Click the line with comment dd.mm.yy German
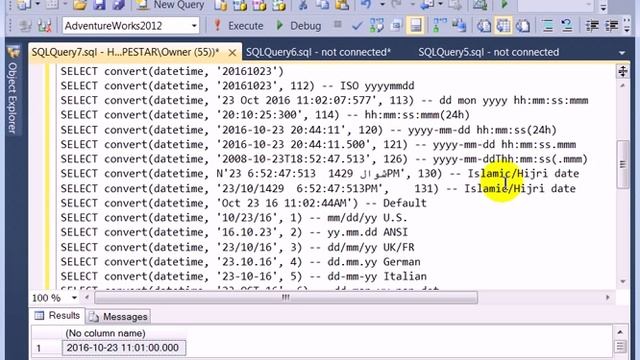This screenshot has height=360, width=640. (x=240, y=262)
